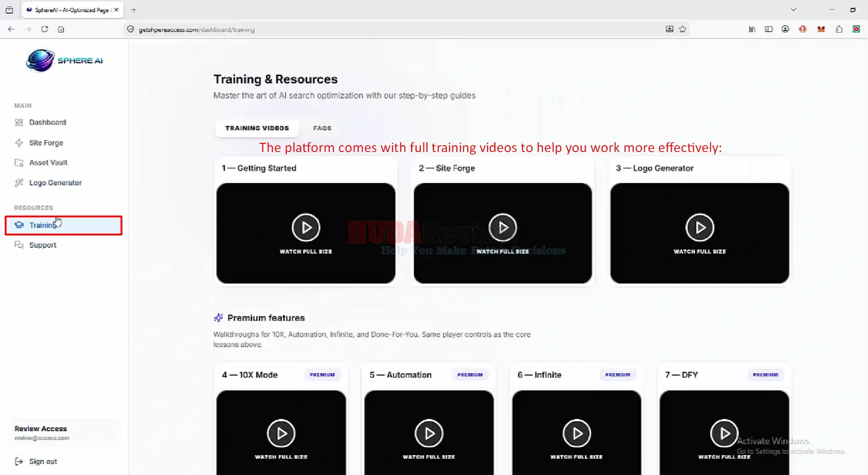Click the Premium badge on Automation
The image size is (868, 475).
coord(470,375)
